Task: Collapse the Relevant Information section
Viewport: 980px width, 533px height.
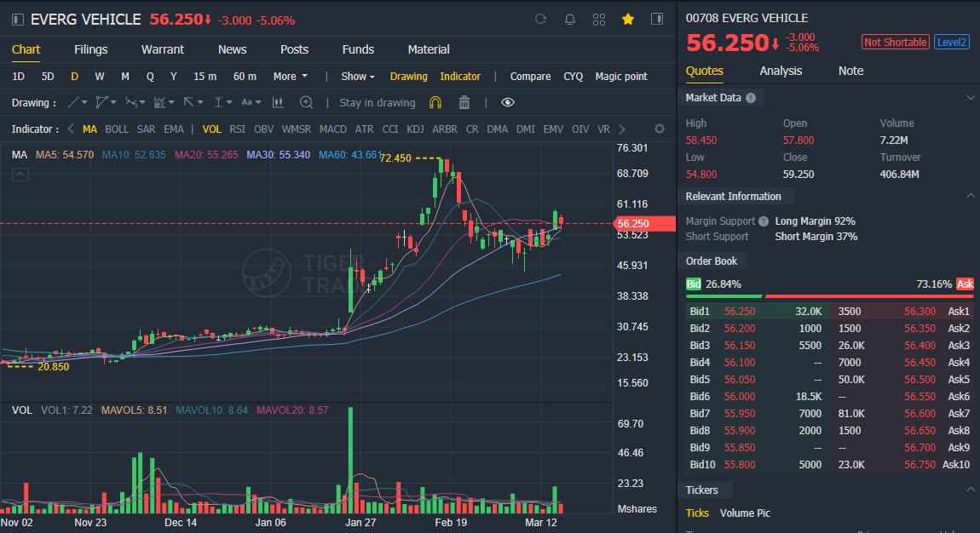Action: (x=971, y=196)
